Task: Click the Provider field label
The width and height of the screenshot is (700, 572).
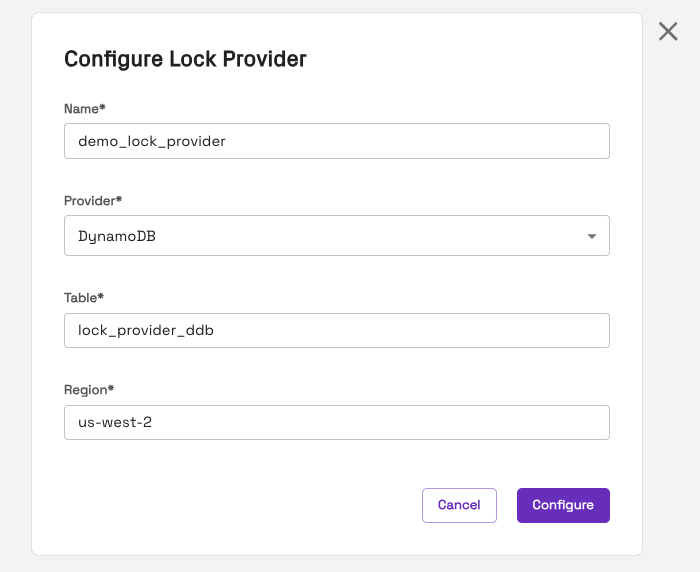Action: (92, 200)
